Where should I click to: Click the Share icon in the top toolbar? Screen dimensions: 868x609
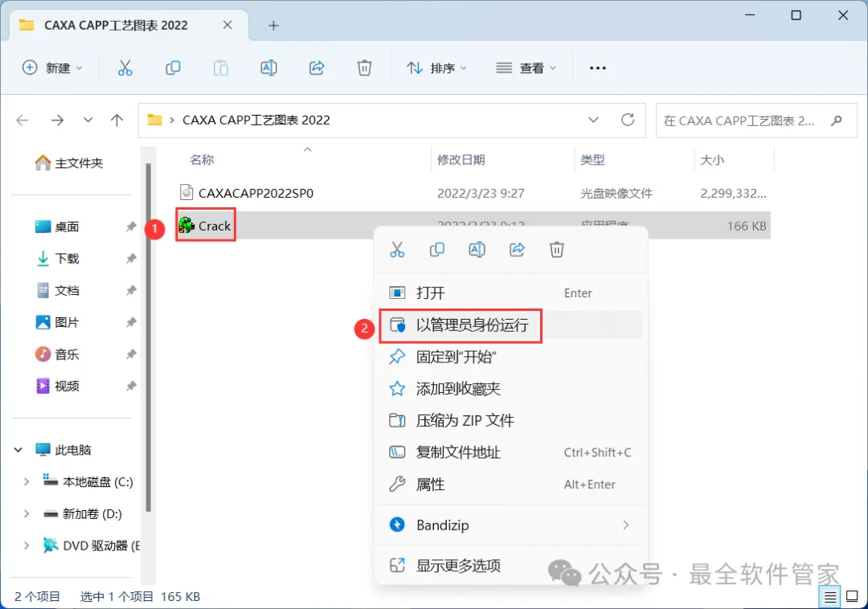(317, 68)
